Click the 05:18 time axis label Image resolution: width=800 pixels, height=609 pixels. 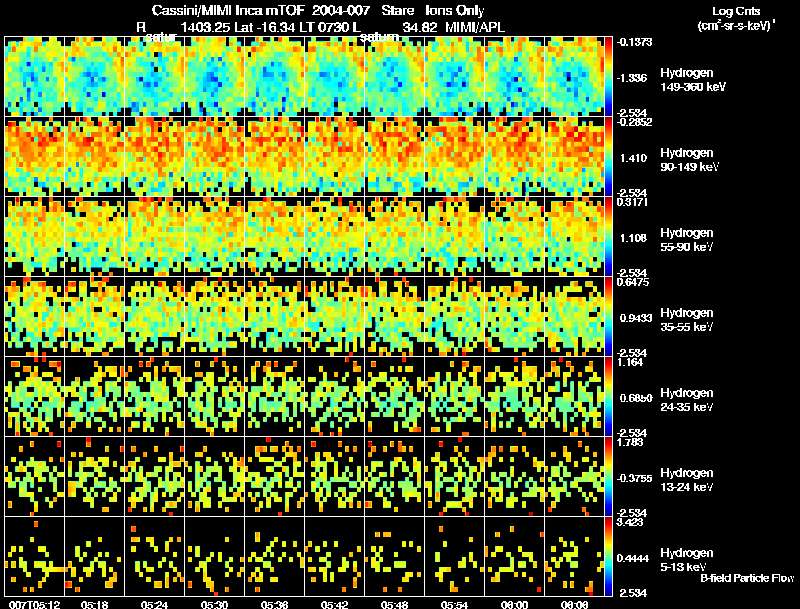[x=94, y=605]
